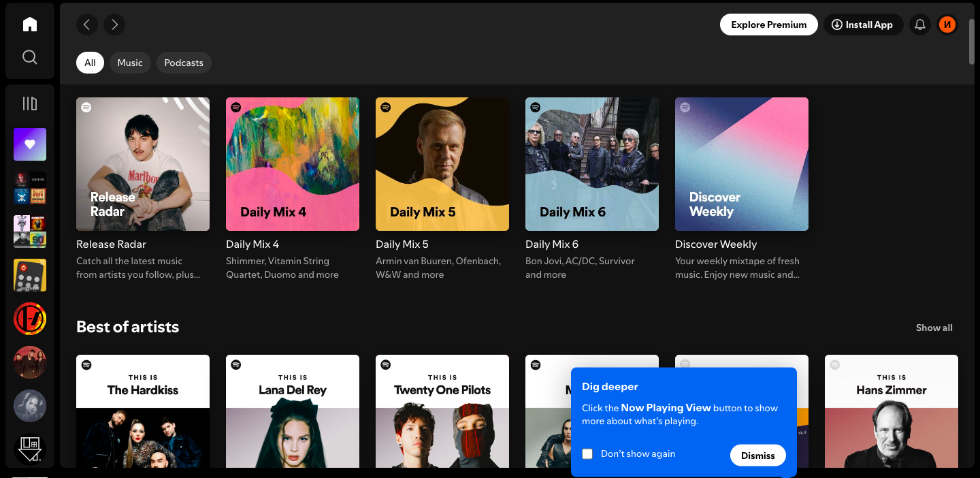
Task: Click the Daily Mix 4 title text
Action: point(252,244)
